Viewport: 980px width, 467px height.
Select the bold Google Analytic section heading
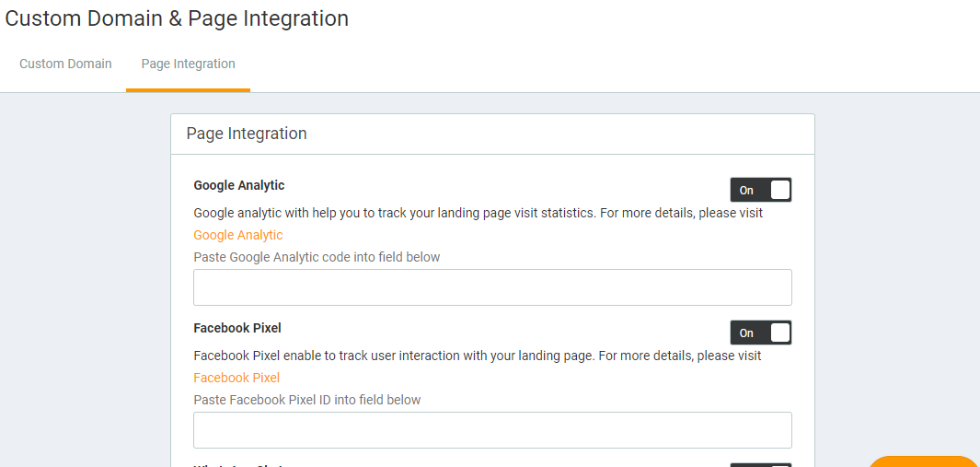[x=238, y=185]
